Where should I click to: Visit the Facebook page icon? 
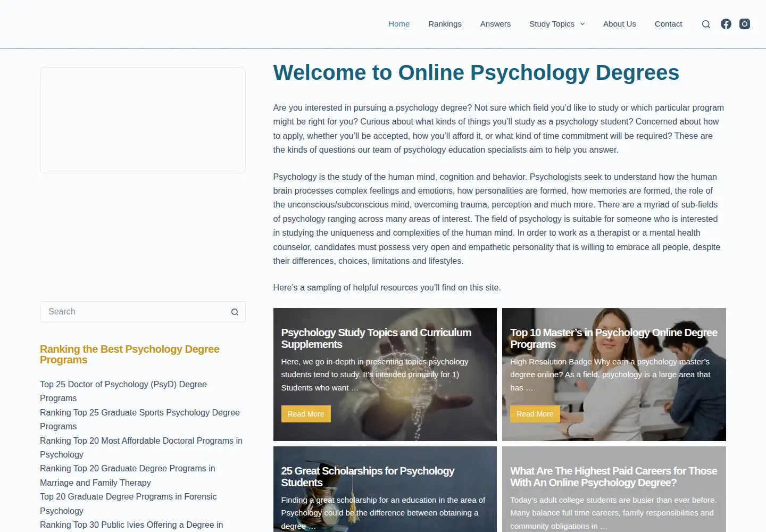pyautogui.click(x=726, y=24)
